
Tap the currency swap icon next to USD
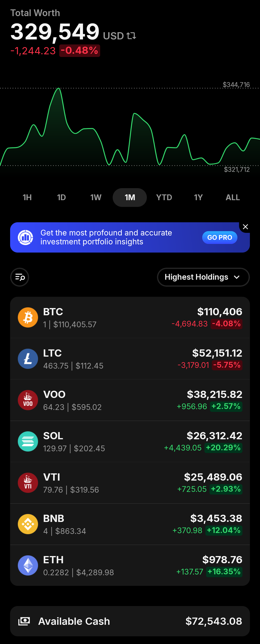(131, 36)
